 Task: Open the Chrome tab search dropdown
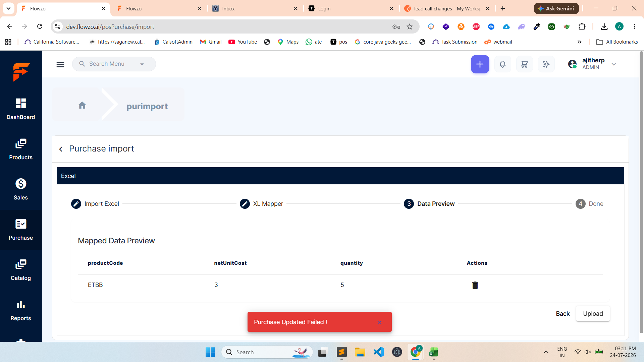pos(8,8)
